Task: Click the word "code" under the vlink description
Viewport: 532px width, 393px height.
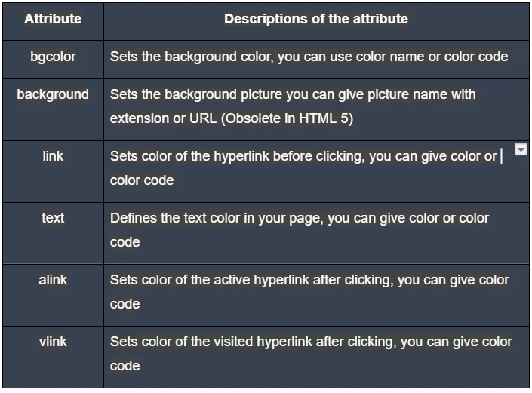Action: click(x=125, y=366)
